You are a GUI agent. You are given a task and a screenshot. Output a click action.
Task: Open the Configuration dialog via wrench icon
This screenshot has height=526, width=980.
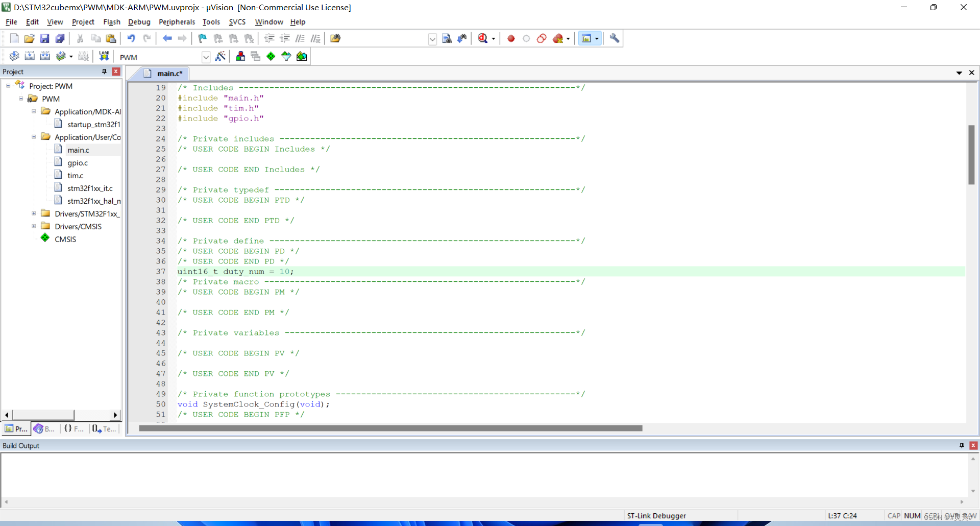(614, 38)
